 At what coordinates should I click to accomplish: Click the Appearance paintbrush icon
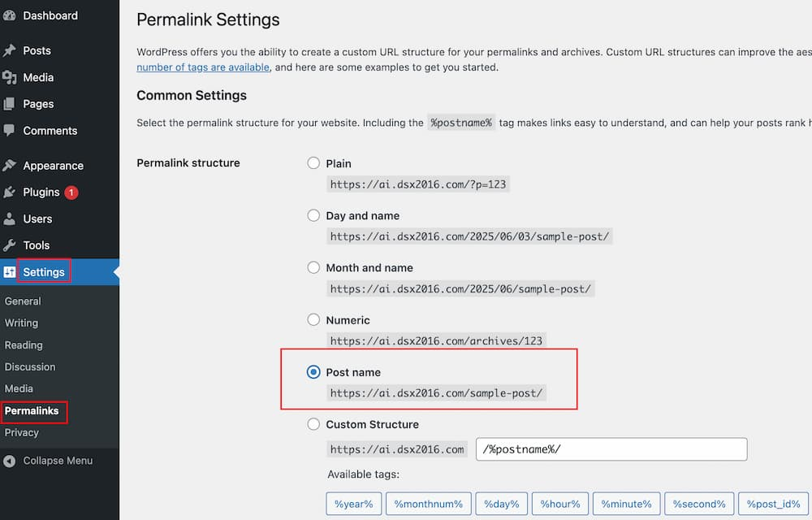click(9, 166)
